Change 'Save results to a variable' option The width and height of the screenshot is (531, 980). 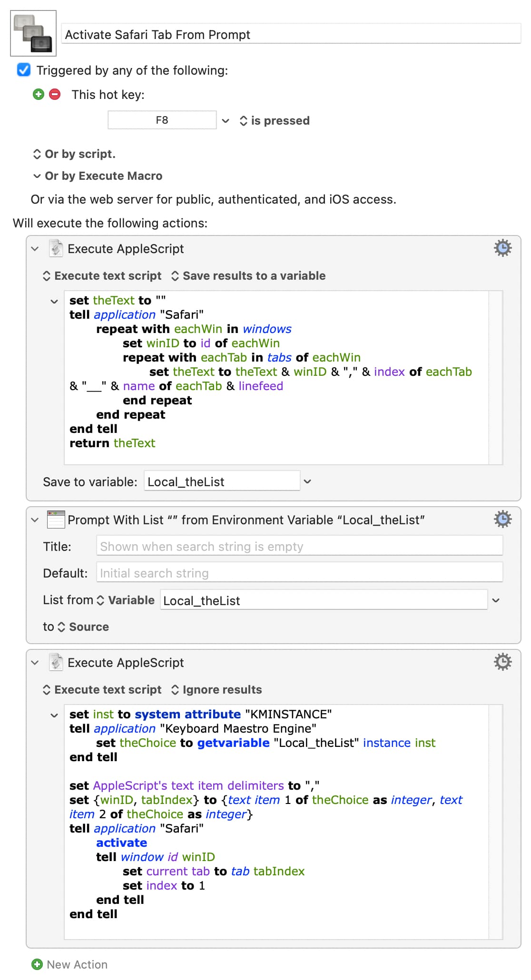point(248,276)
